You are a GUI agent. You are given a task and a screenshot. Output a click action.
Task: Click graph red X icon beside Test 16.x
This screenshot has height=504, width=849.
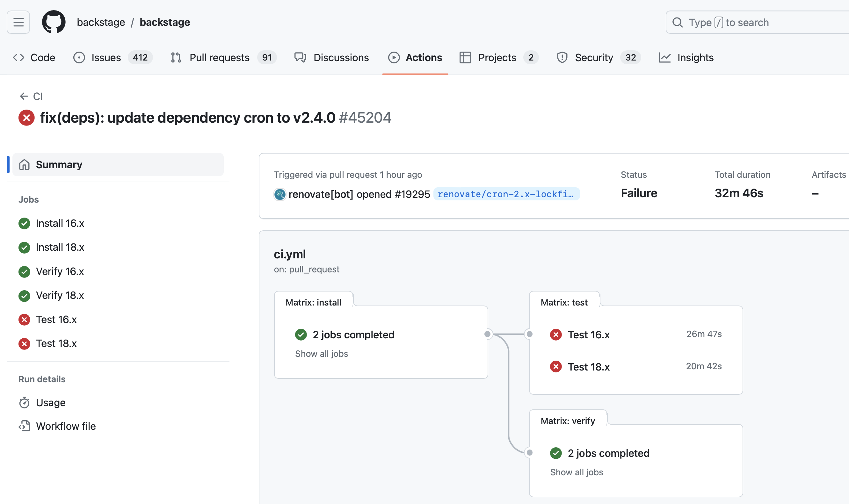coord(556,335)
